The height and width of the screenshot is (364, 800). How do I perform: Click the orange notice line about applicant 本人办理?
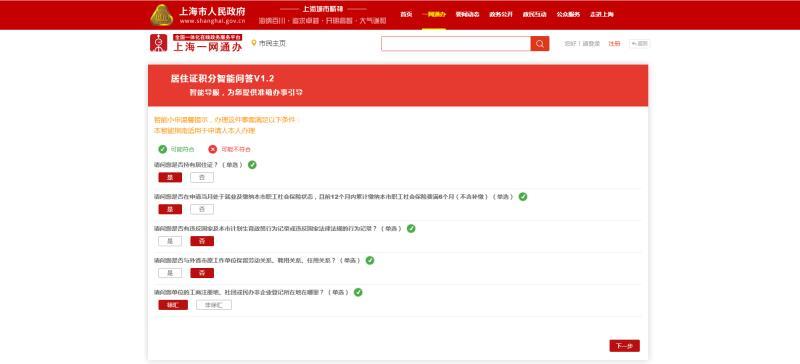205,131
